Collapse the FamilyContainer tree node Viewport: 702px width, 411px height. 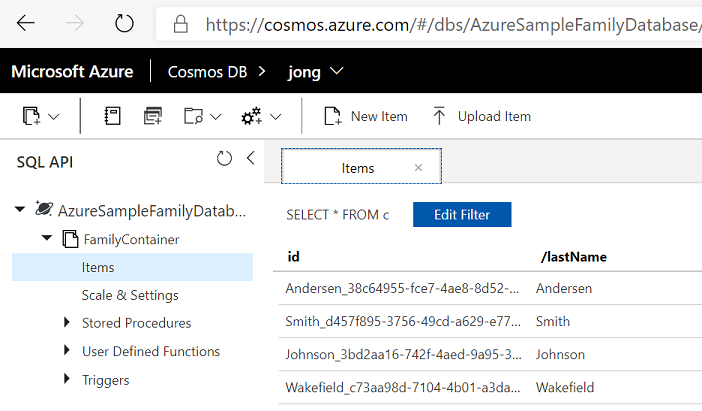click(46, 239)
